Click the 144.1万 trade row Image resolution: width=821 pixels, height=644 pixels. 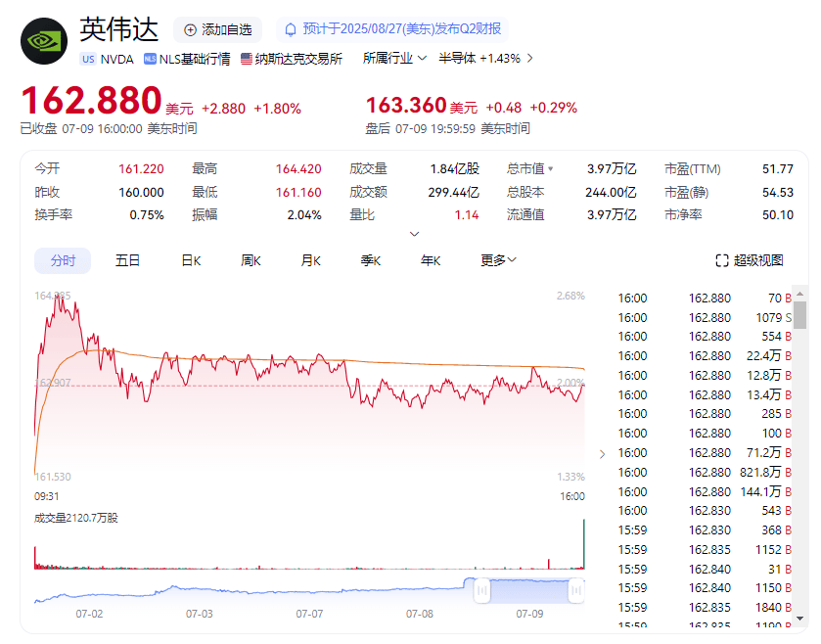(x=705, y=491)
